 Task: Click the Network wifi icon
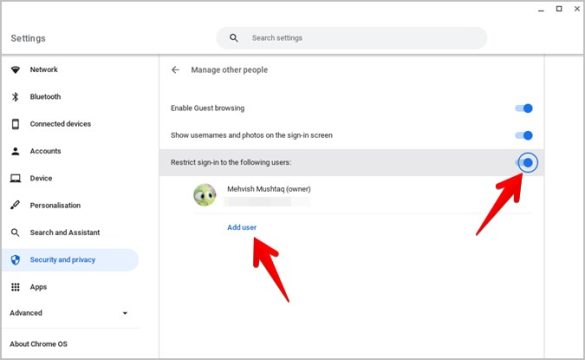15,70
